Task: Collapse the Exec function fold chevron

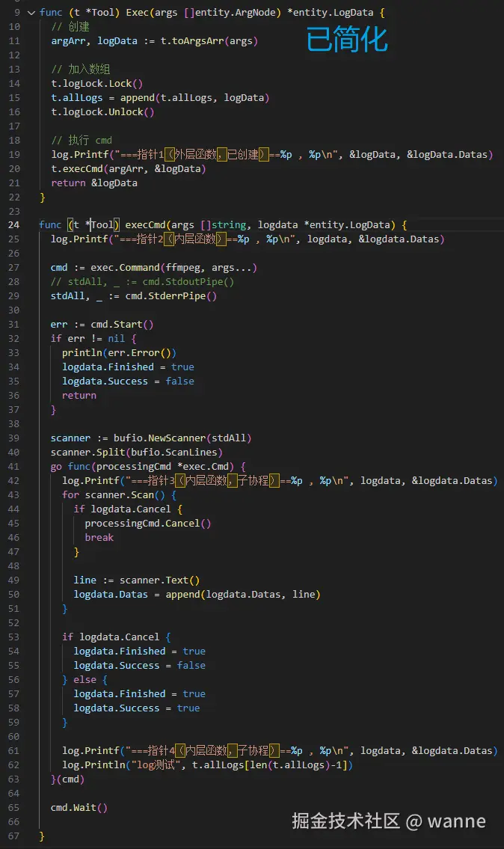Action: pos(31,13)
